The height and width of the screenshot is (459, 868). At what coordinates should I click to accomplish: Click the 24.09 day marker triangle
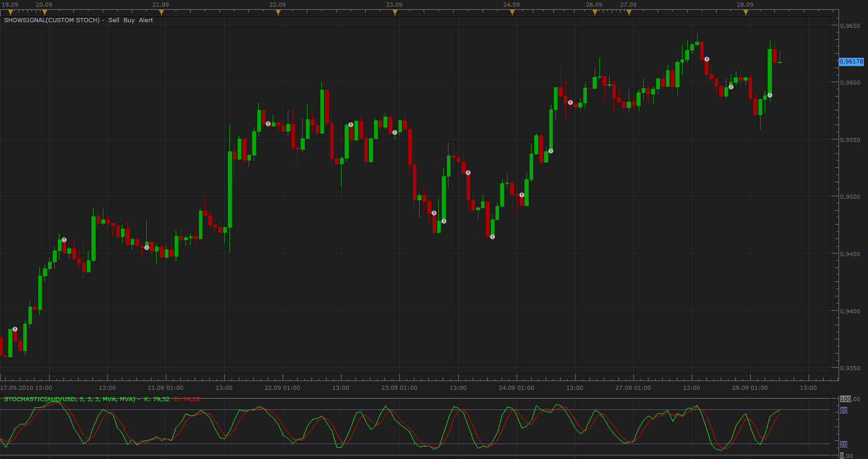tap(512, 12)
